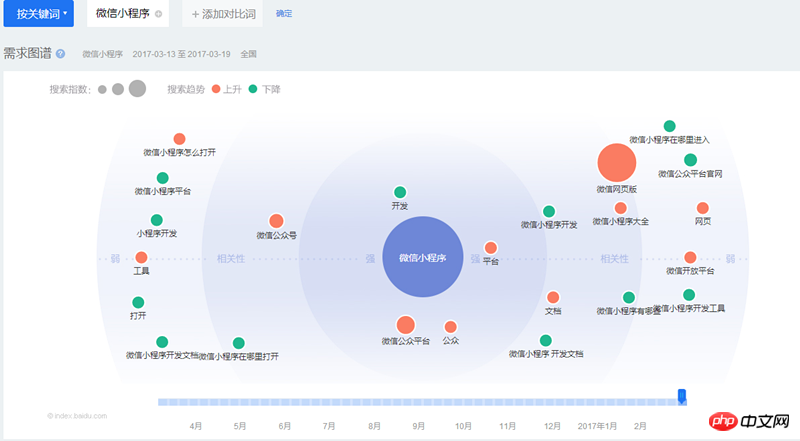
Task: Click the 公众 orange bubble
Action: click(x=451, y=327)
